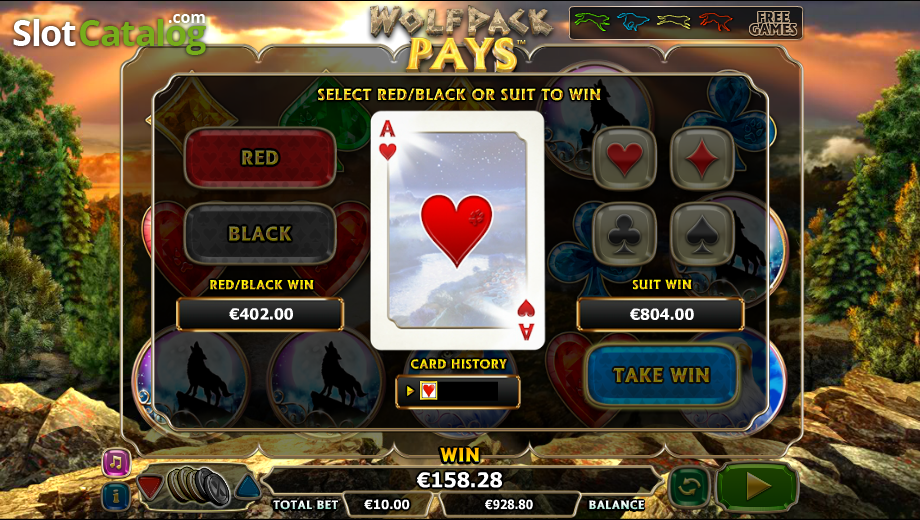
Task: Click the Free Games wolf tracker
Action: [x=685, y=23]
